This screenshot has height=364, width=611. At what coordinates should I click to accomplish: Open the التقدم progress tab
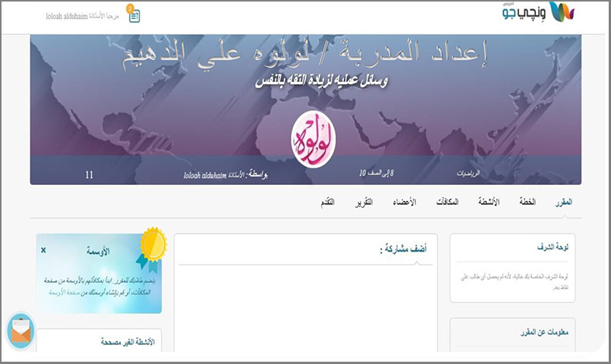327,202
